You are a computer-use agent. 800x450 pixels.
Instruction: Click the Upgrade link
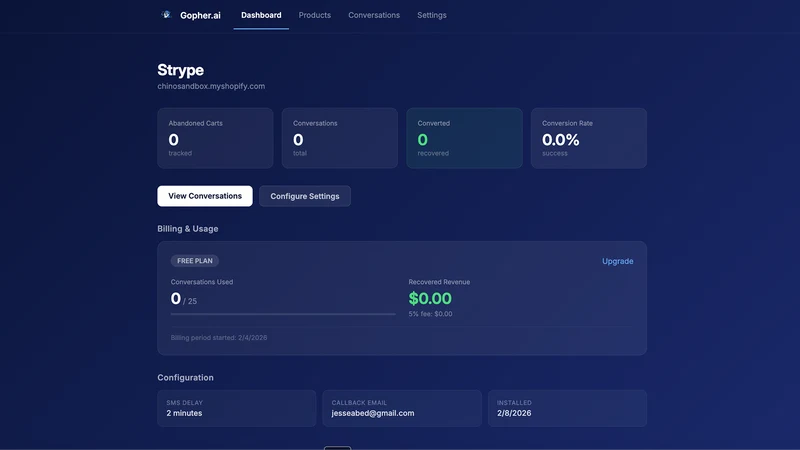[x=617, y=261]
